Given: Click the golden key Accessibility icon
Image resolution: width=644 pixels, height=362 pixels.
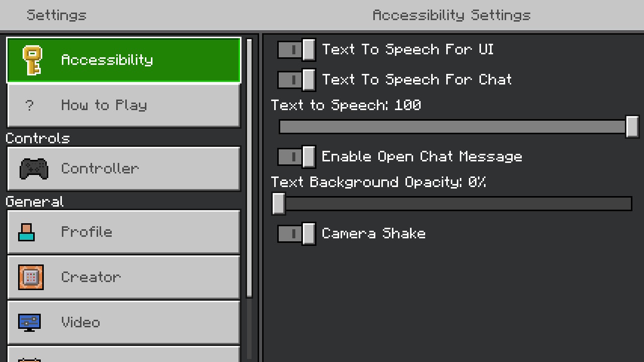Looking at the screenshot, I should pos(33,60).
